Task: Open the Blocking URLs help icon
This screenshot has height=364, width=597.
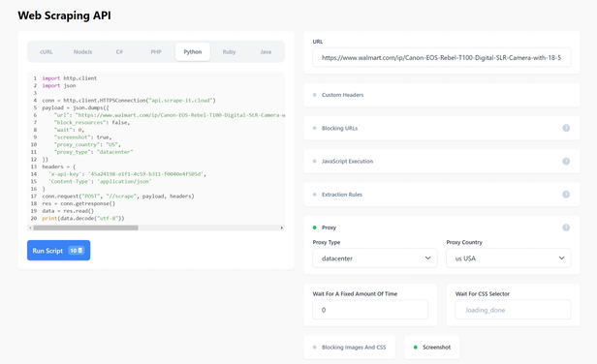Action: pyautogui.click(x=566, y=128)
